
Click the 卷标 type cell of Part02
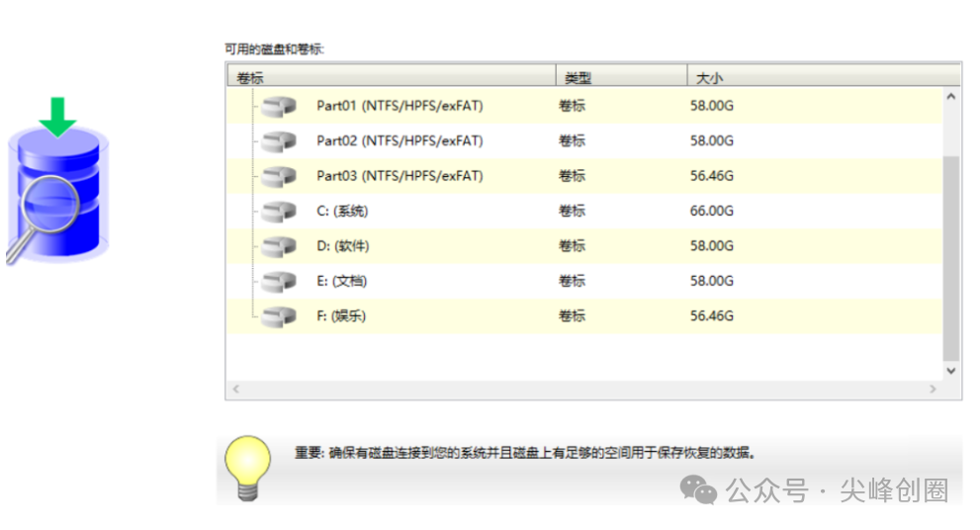coord(572,141)
